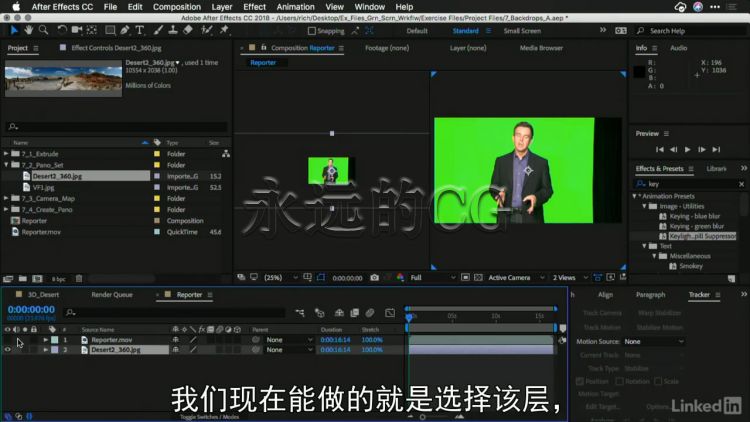The image size is (750, 422).
Task: Open the Motion Source dropdown
Action: pyautogui.click(x=654, y=342)
